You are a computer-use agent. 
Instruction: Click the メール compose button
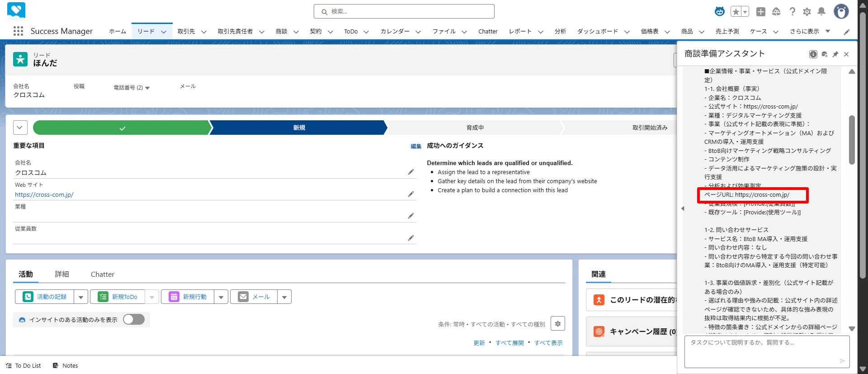point(254,297)
